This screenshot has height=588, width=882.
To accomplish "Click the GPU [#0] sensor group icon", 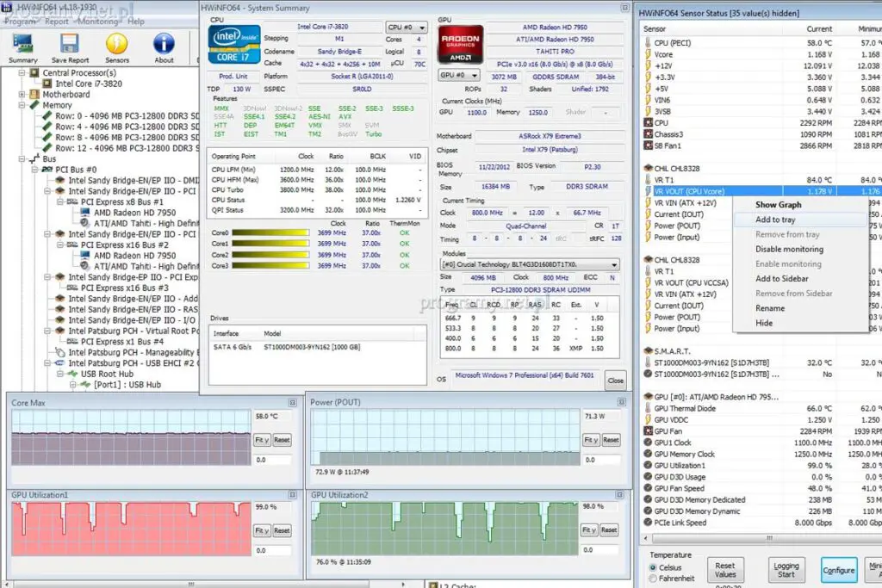I will pos(648,397).
